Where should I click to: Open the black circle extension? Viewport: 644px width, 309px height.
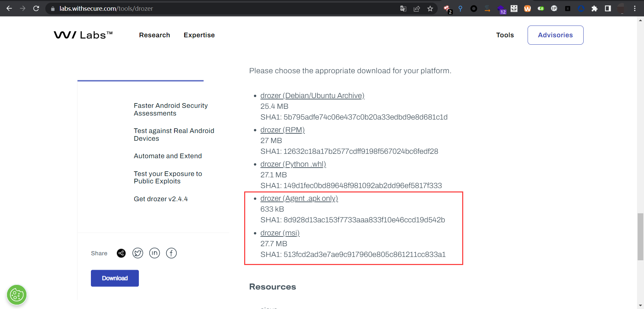click(474, 9)
